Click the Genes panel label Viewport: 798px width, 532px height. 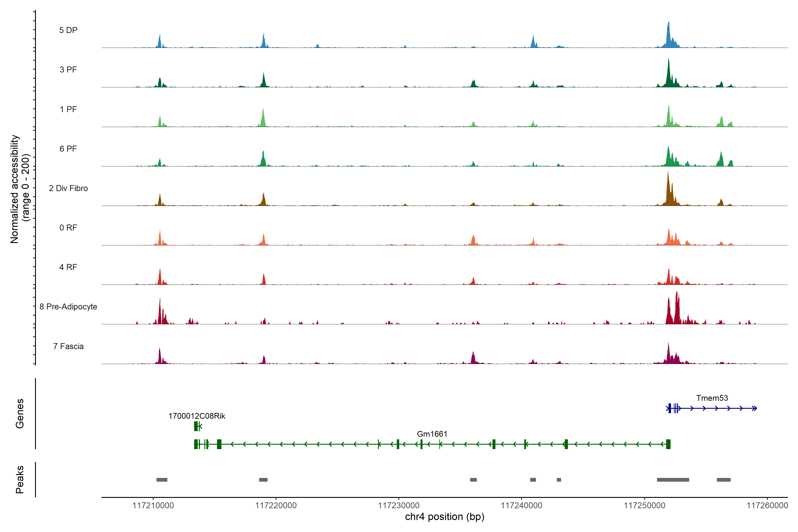(20, 414)
